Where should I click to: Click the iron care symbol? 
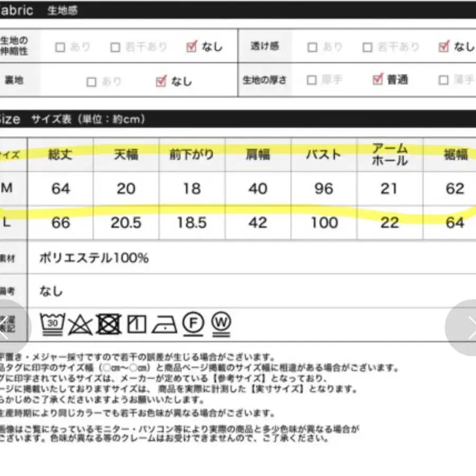click(164, 324)
